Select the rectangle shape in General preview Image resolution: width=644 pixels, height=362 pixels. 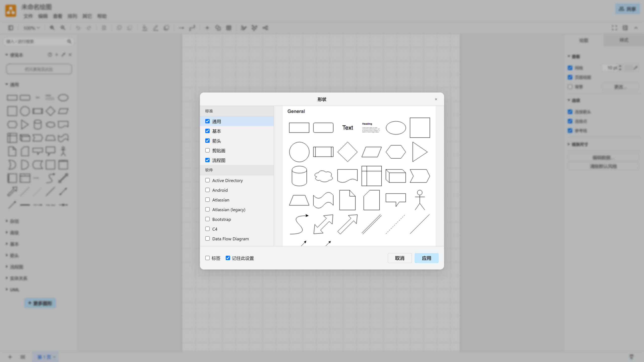299,128
